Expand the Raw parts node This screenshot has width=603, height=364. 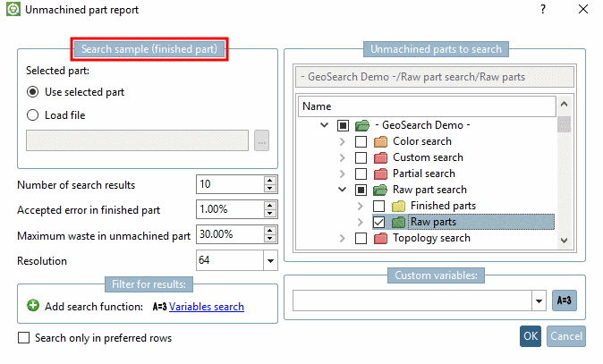pyautogui.click(x=361, y=222)
